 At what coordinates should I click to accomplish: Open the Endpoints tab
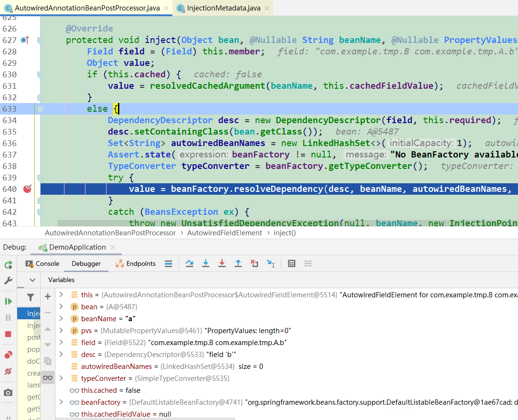[x=136, y=263]
